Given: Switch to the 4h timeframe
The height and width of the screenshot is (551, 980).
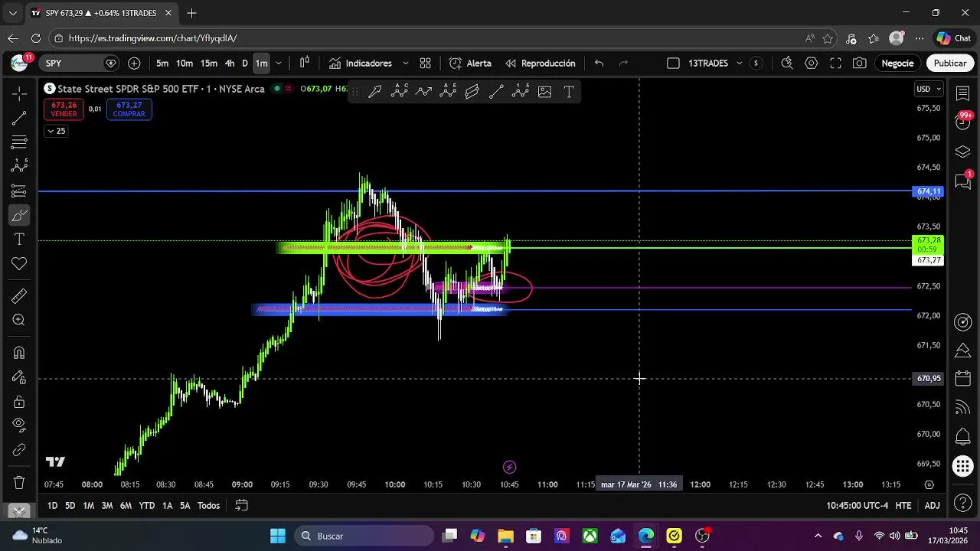Looking at the screenshot, I should (x=230, y=64).
